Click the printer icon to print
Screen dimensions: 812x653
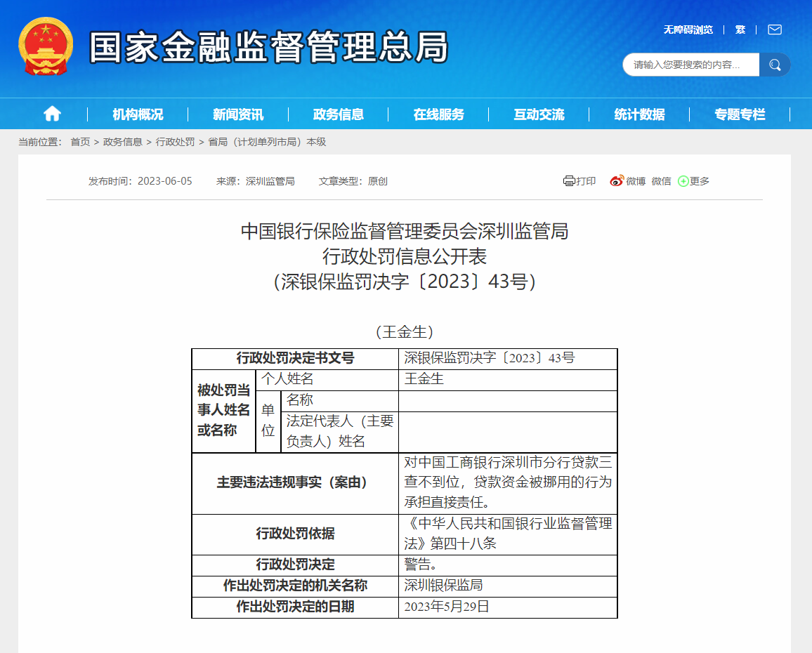pos(569,181)
